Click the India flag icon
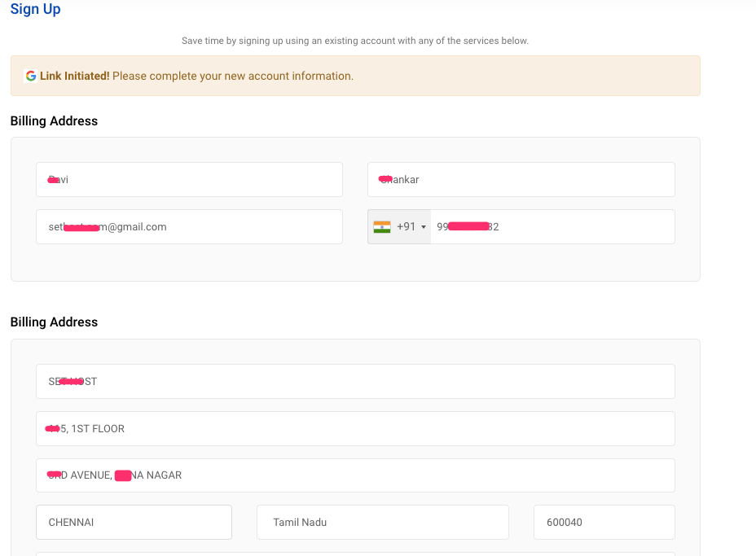 click(381, 227)
